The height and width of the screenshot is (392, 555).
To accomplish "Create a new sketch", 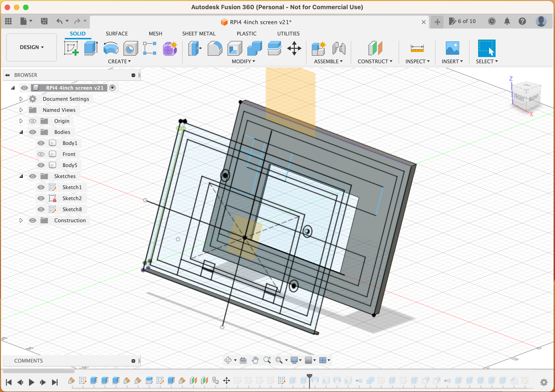I will [71, 48].
